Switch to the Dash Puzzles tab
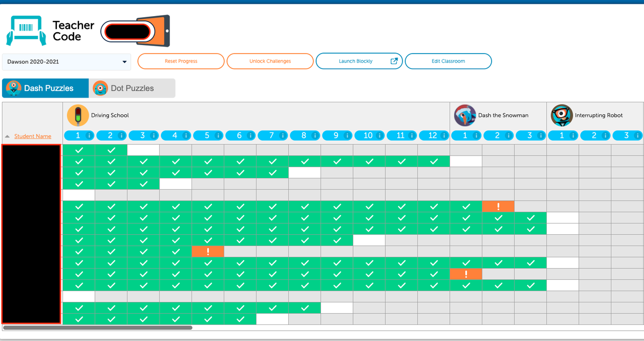Screen dimensions: 644x341 tap(46, 88)
